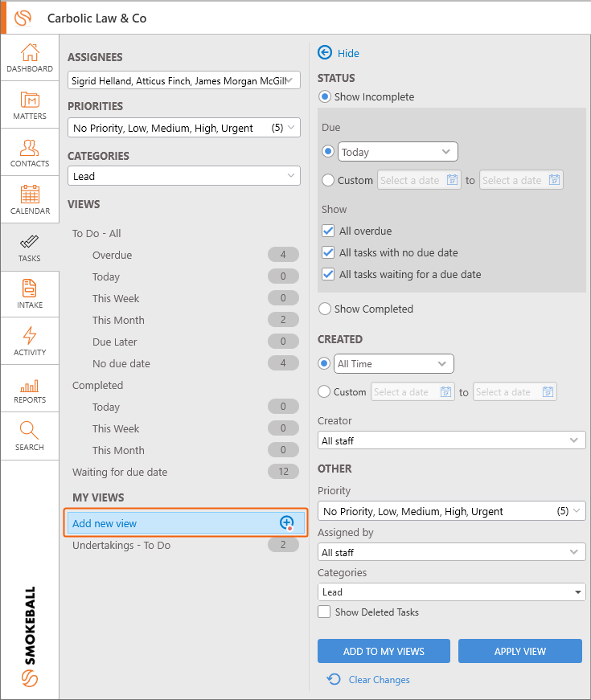Uncheck All tasks with no due date
591x700 pixels.
(328, 252)
